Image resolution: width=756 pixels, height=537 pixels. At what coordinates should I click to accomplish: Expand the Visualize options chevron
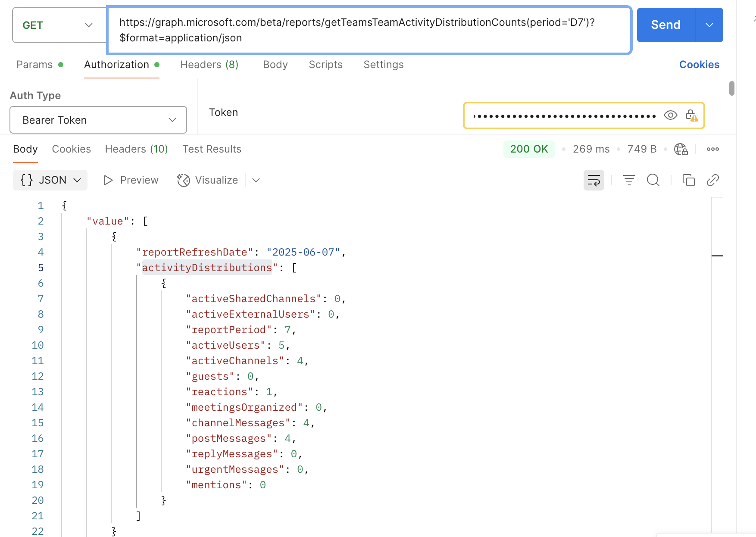pos(256,180)
